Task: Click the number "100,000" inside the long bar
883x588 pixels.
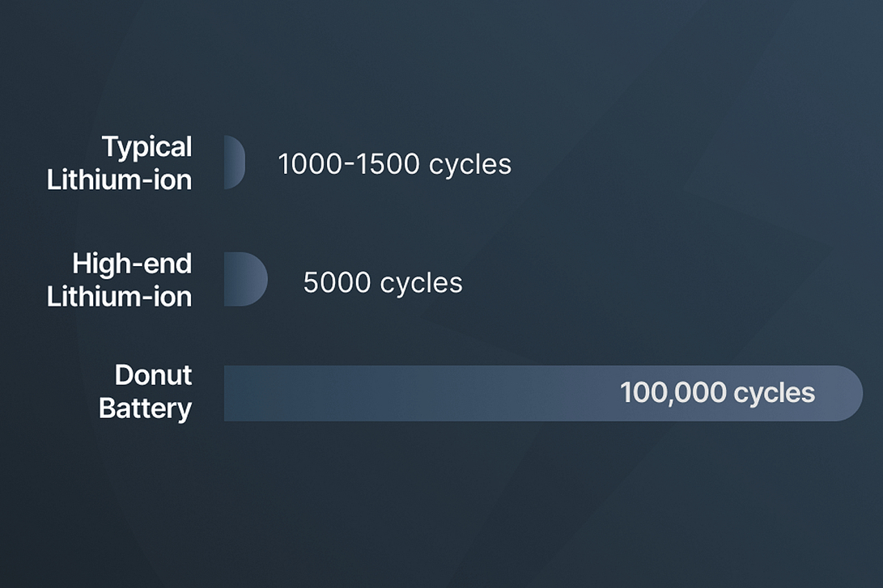Action: [673, 393]
